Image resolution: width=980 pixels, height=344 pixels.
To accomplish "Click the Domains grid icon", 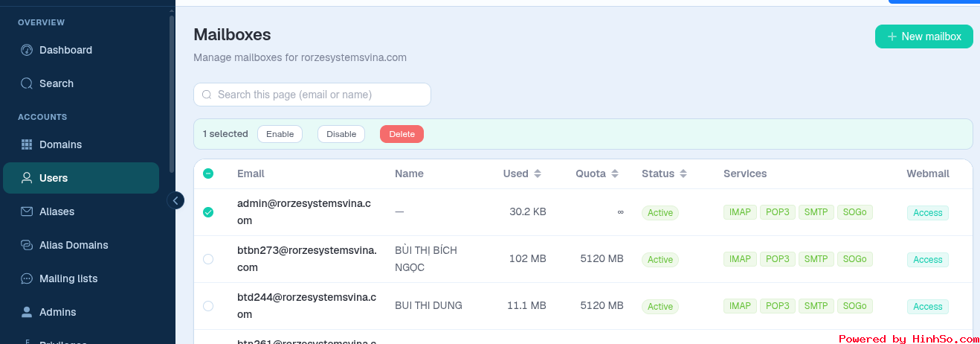I will click(27, 144).
